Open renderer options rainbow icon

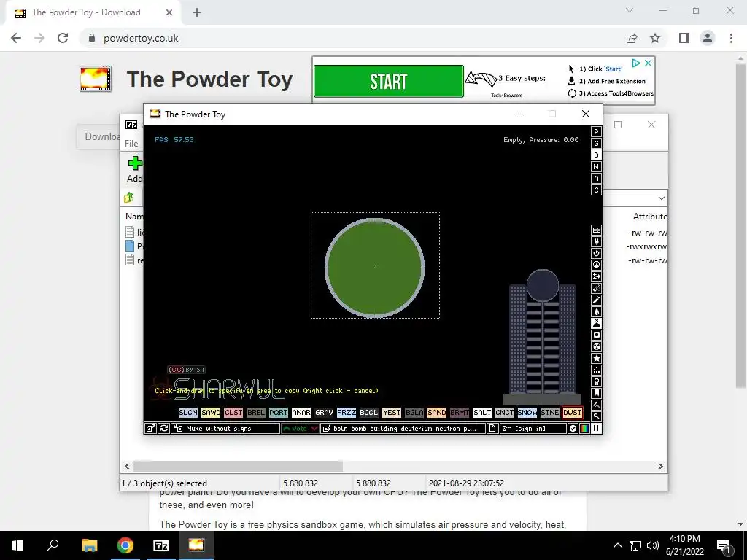pos(584,429)
